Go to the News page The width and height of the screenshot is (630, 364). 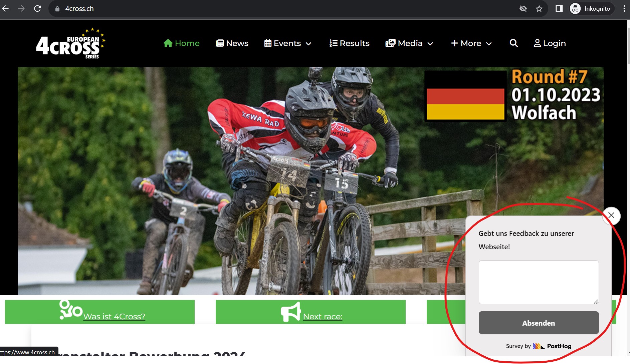coord(232,43)
